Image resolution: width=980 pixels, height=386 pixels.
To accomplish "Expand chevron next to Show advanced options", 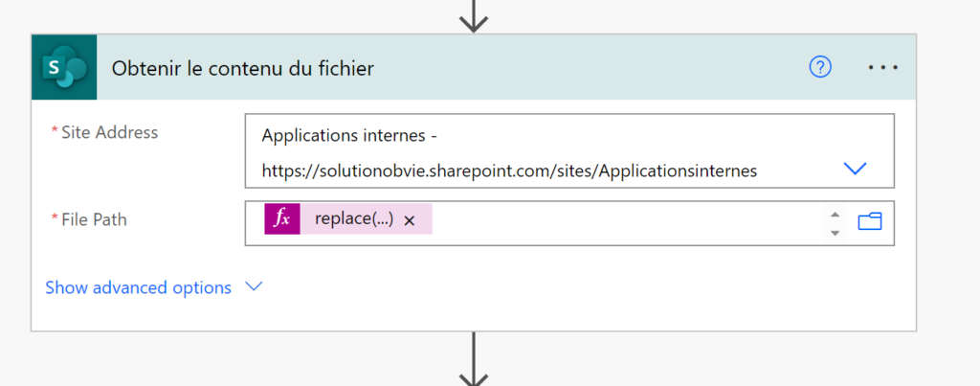I will pos(253,286).
